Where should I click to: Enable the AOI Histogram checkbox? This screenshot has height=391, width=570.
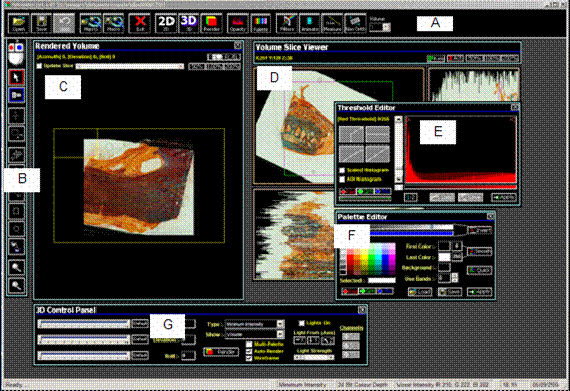(342, 179)
